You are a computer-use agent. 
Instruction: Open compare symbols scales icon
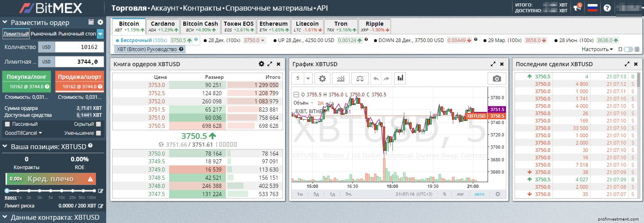pos(360,78)
